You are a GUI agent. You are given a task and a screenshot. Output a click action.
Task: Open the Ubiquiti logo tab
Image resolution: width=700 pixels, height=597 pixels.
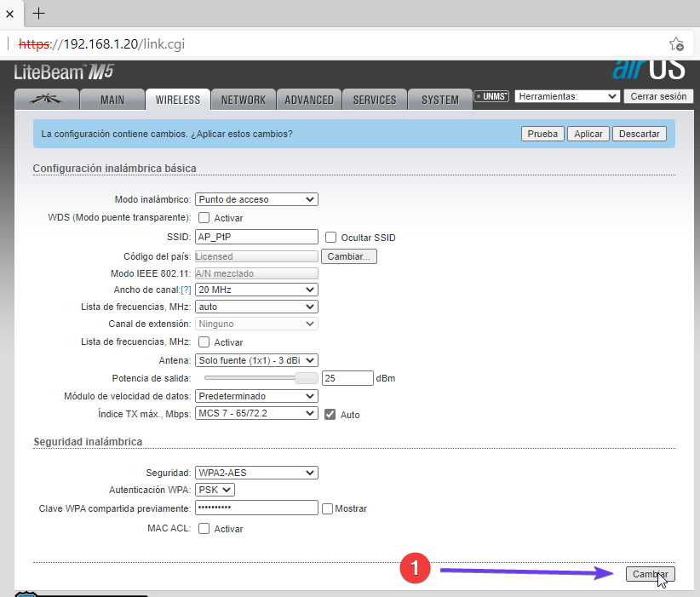[47, 100]
